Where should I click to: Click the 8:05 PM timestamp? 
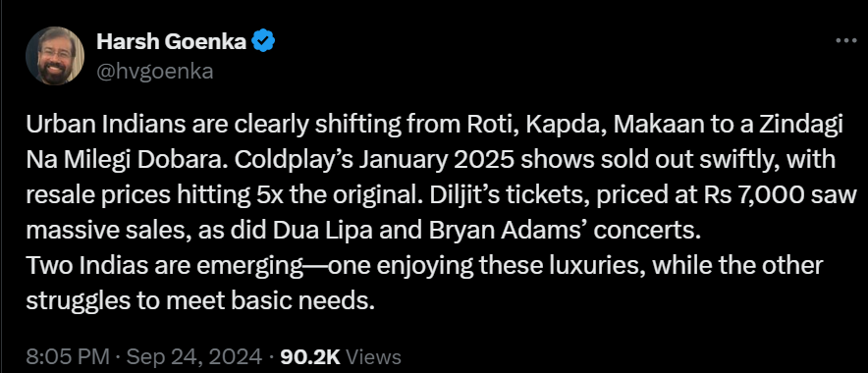tap(68, 356)
